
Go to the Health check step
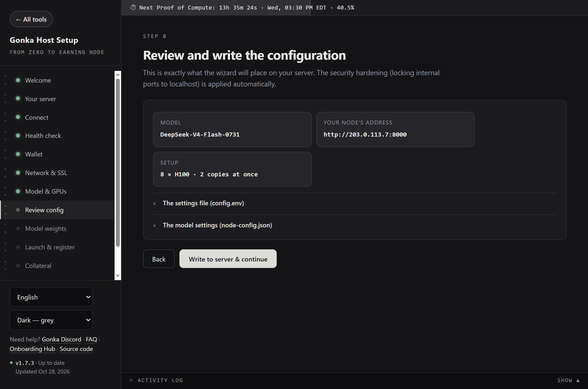coord(58,136)
